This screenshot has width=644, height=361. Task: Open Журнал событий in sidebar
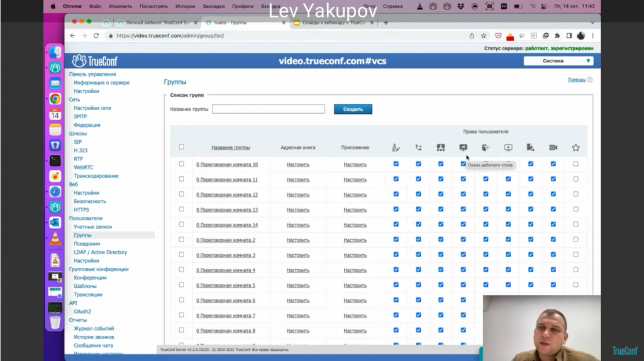(x=94, y=328)
